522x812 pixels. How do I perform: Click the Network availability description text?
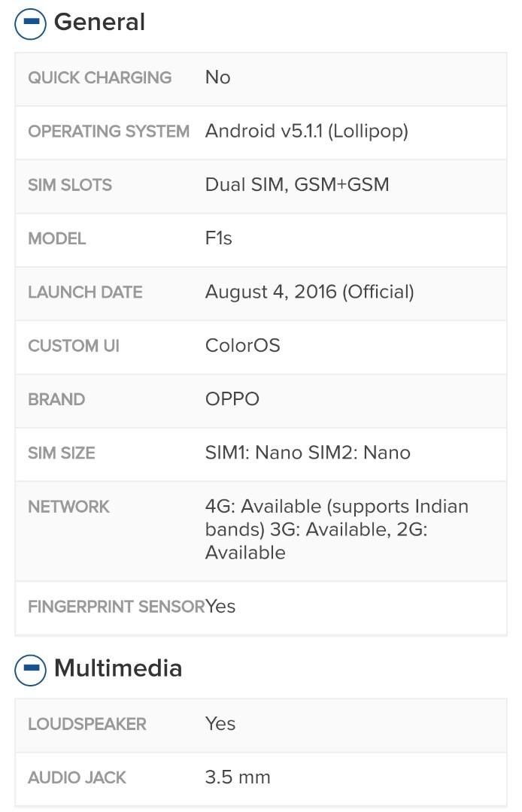pyautogui.click(x=337, y=529)
